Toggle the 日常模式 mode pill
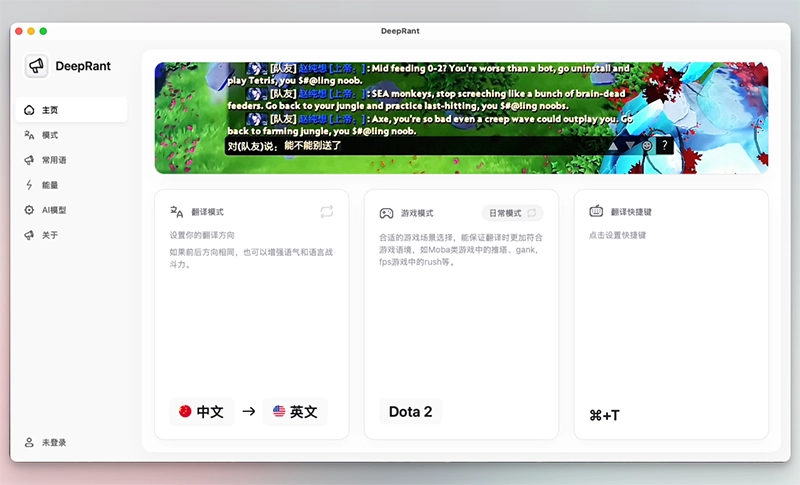 click(512, 213)
